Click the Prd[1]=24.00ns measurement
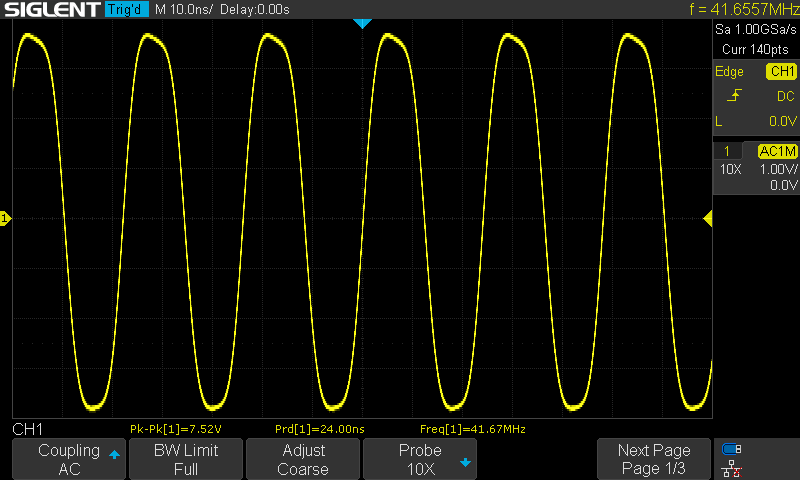Image resolution: width=800 pixels, height=480 pixels. (320, 429)
